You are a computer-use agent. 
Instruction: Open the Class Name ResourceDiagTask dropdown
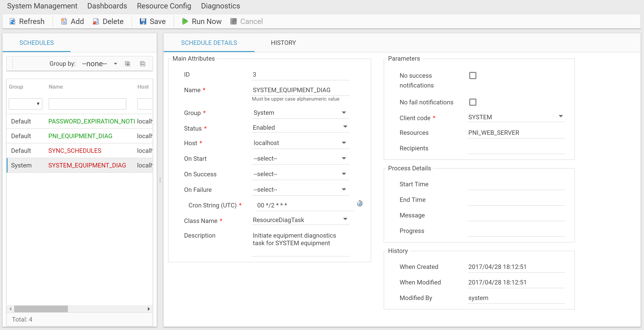pyautogui.click(x=300, y=220)
